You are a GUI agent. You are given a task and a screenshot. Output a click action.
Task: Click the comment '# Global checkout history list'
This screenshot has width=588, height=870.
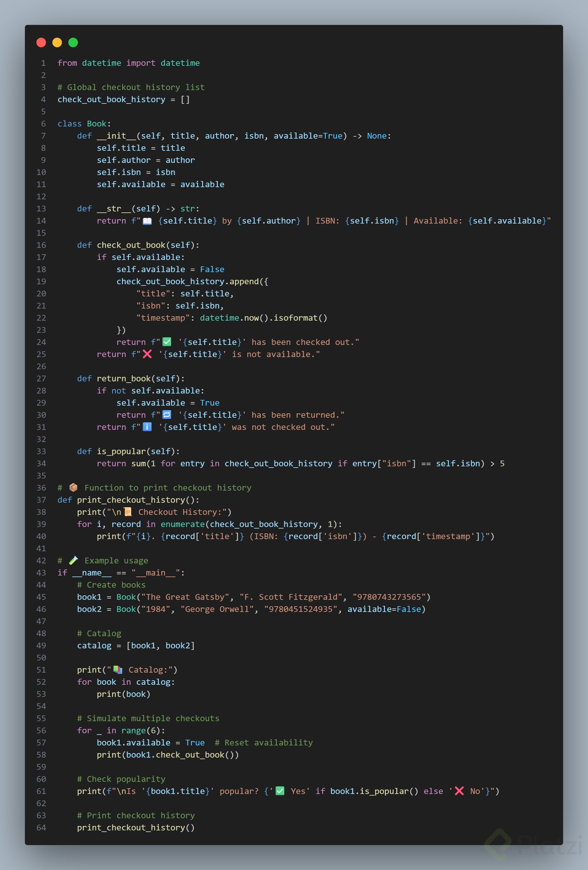[x=131, y=87]
